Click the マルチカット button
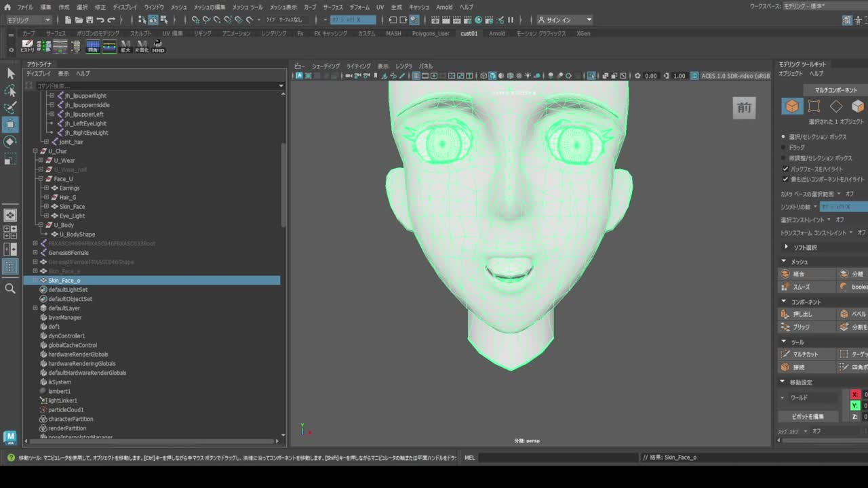Viewport: 868px width, 488px height. [x=806, y=354]
